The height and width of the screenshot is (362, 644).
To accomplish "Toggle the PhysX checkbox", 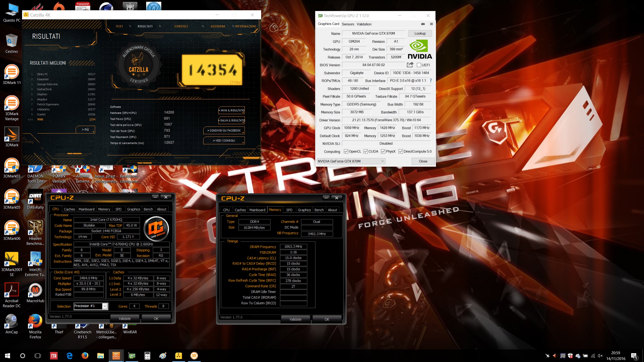I will pyautogui.click(x=383, y=152).
